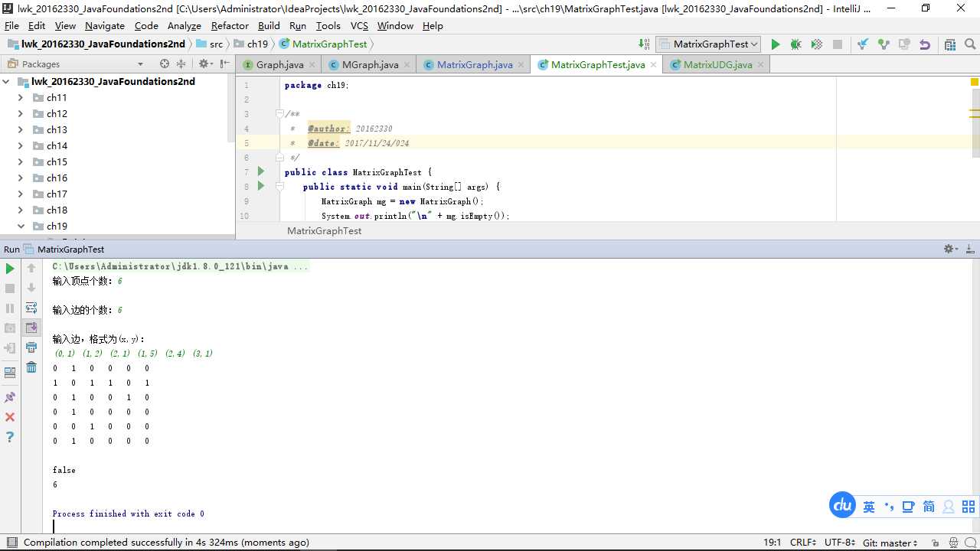Hide the Run tool window
Image resolution: width=980 pixels, height=551 pixels.
pos(970,249)
